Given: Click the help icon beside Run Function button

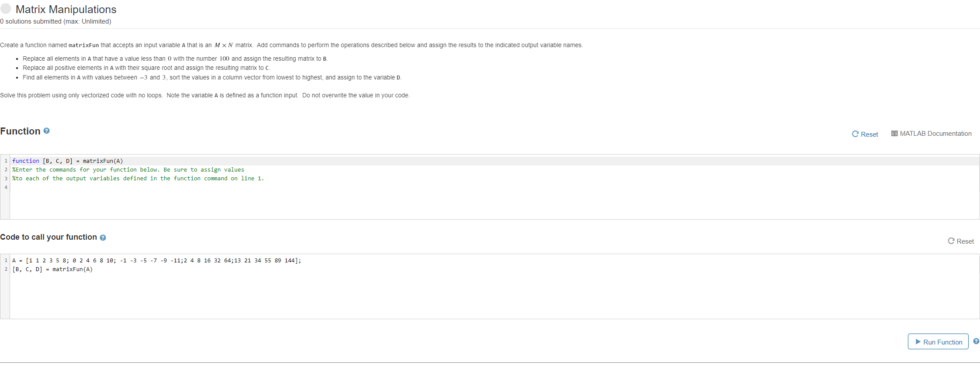Looking at the screenshot, I should click(975, 341).
